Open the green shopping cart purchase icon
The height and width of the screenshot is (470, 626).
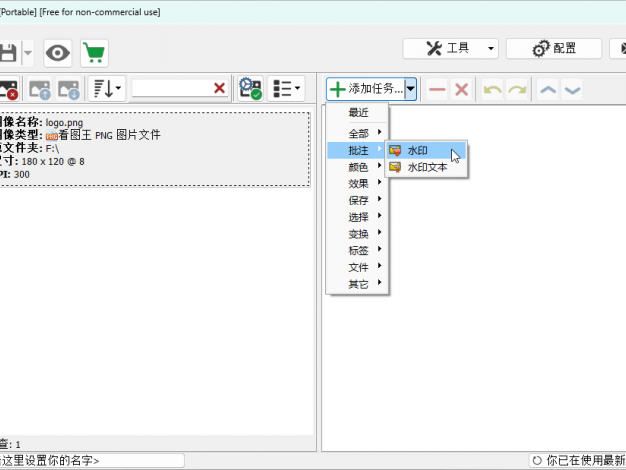click(x=94, y=53)
